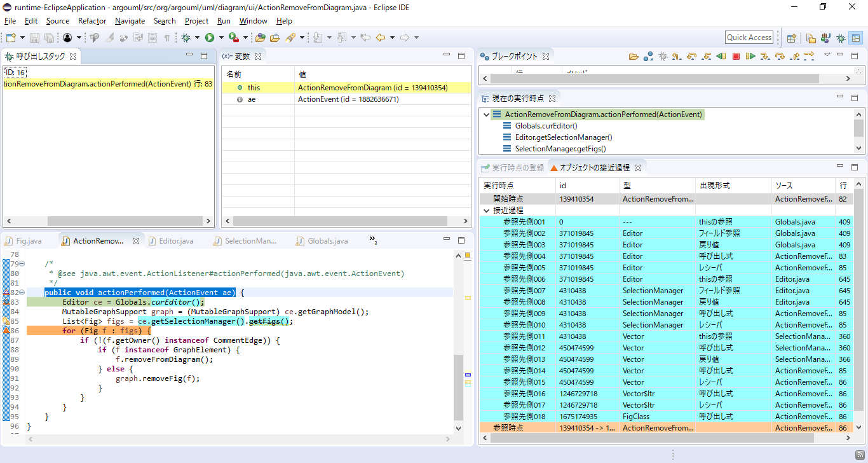Image resolution: width=868 pixels, height=463 pixels.
Task: Click the ソース column header
Action: click(803, 186)
